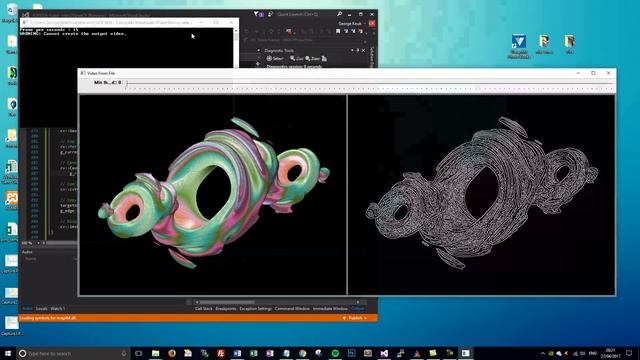Click the taskbar search box
This screenshot has height=360, width=640.
pyautogui.click(x=73, y=353)
